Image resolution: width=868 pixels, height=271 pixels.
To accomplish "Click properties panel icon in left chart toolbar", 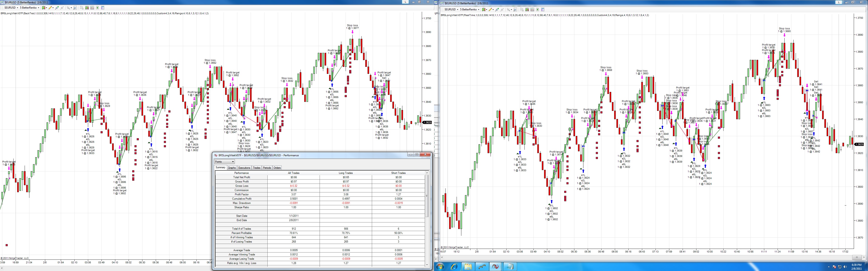I will [103, 8].
